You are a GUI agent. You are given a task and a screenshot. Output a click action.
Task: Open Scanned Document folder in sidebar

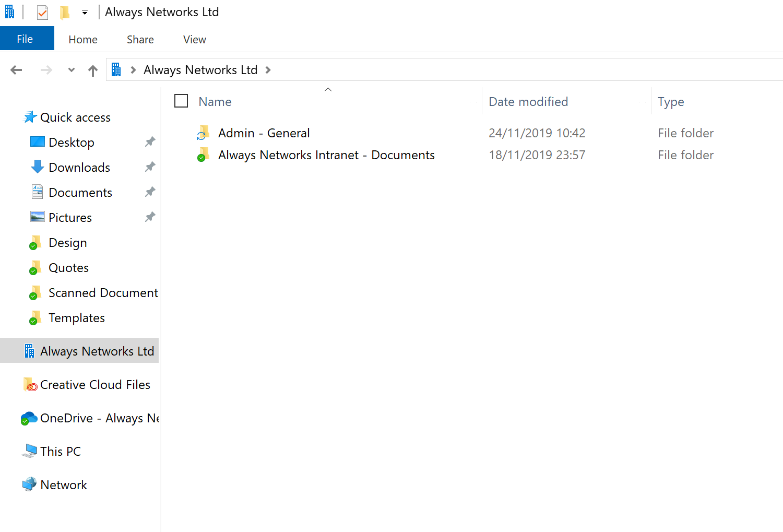(x=103, y=293)
